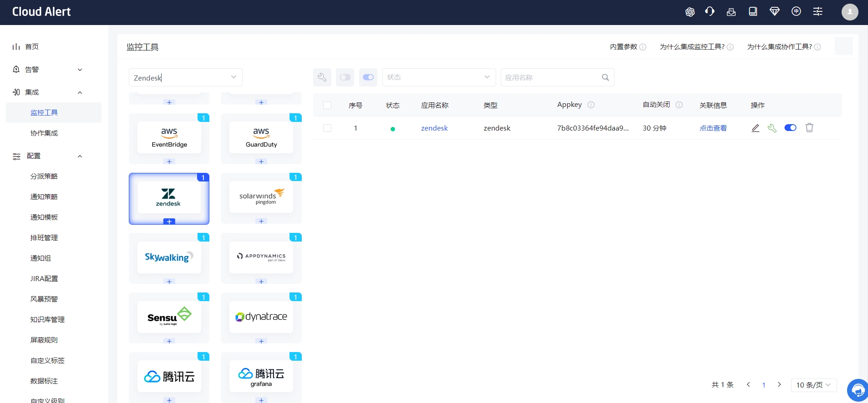Click the batch disable toggle button
The width and height of the screenshot is (868, 403).
(x=345, y=77)
